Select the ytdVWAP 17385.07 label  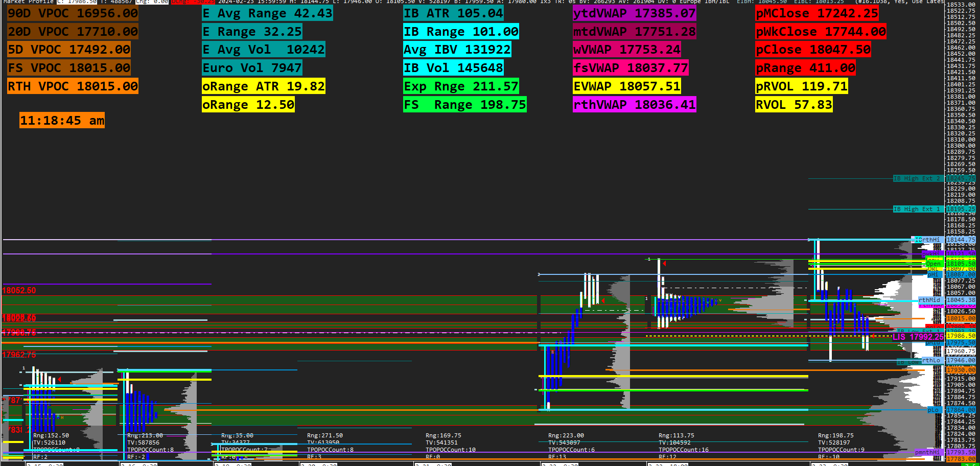634,13
